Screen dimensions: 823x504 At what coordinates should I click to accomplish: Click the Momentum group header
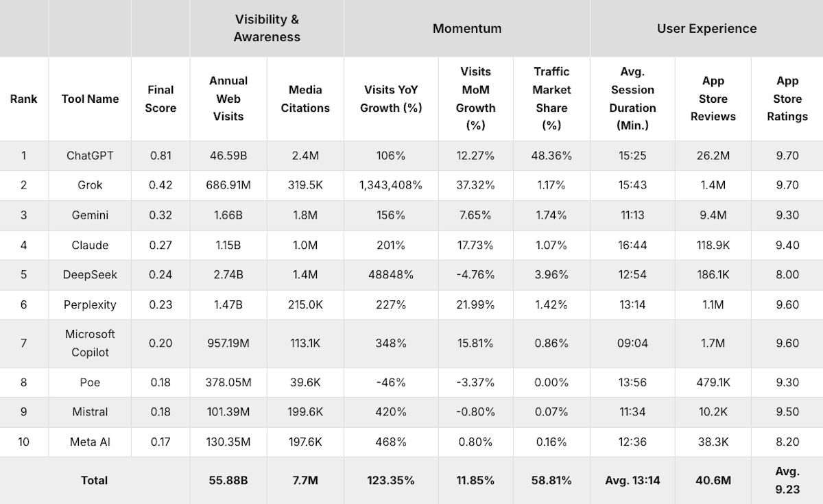(x=466, y=28)
